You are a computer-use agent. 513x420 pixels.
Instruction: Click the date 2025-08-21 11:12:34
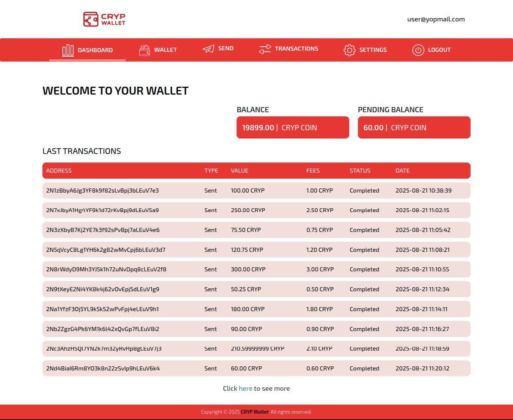coord(422,289)
